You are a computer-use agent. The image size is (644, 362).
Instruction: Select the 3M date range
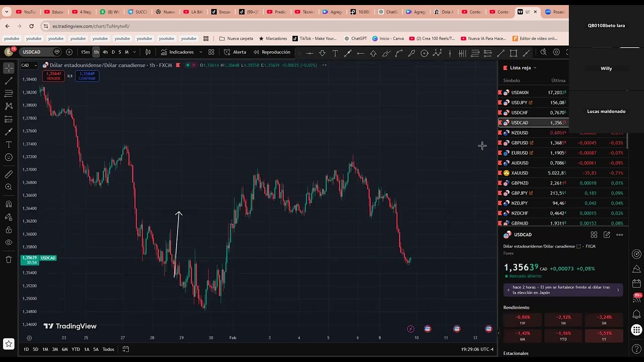tap(55, 349)
